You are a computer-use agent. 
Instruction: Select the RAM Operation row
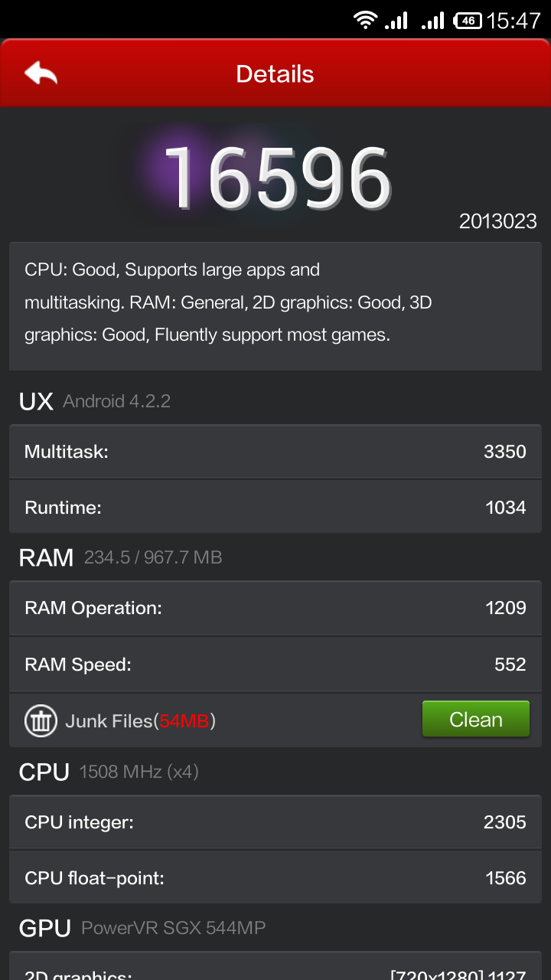click(275, 608)
